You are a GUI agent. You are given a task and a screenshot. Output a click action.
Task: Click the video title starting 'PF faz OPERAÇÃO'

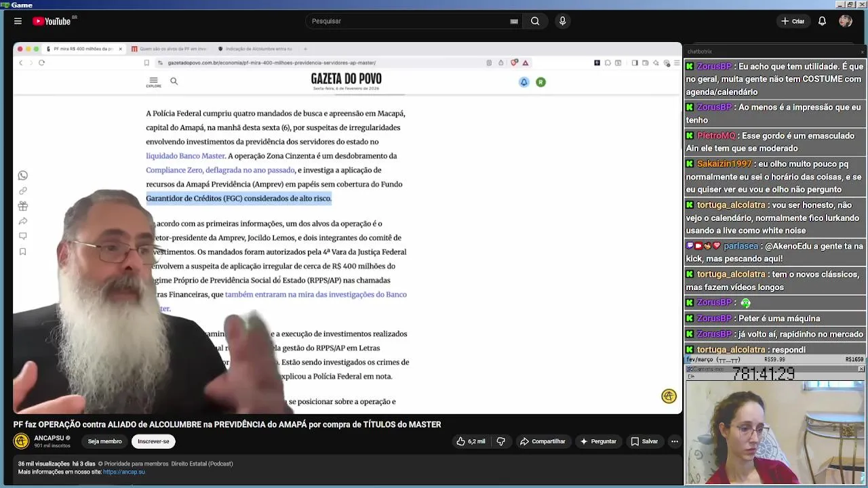[227, 424]
